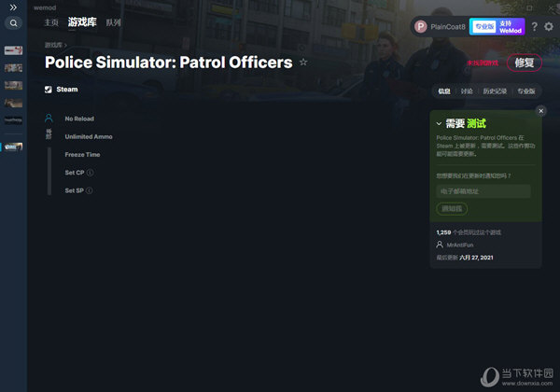Open the 历史记录 history tab

pos(495,91)
